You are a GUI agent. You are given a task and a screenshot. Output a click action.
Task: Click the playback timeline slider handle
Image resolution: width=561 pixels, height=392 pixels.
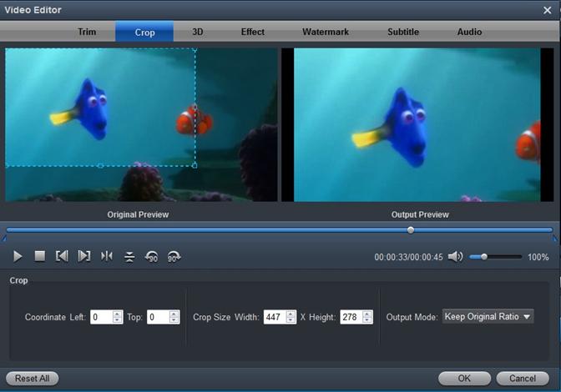click(x=411, y=230)
